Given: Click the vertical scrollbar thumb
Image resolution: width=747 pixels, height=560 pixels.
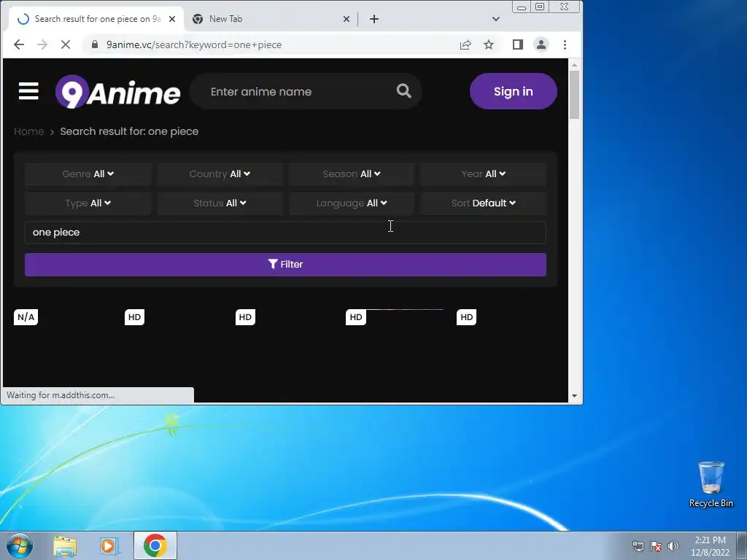Looking at the screenshot, I should (x=574, y=95).
